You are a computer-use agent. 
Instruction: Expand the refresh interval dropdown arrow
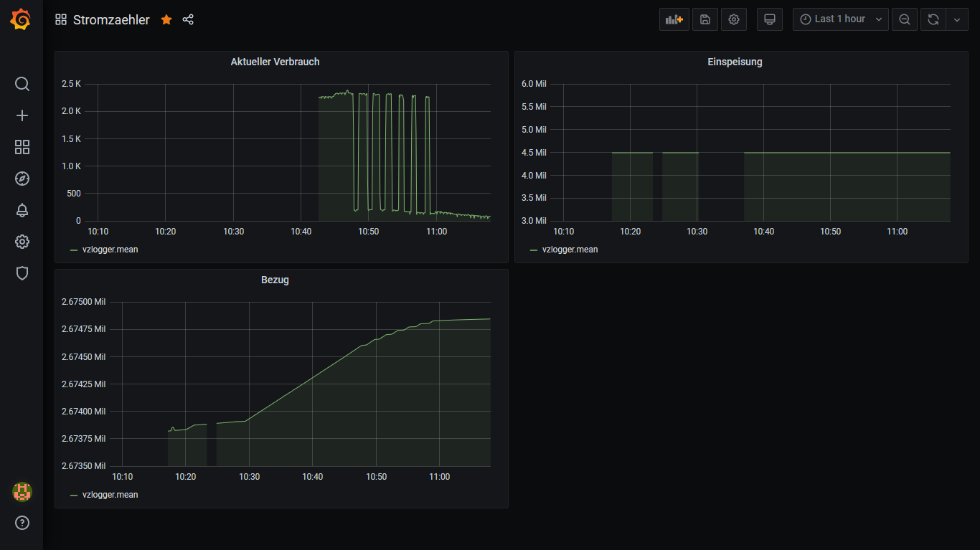coord(957,19)
